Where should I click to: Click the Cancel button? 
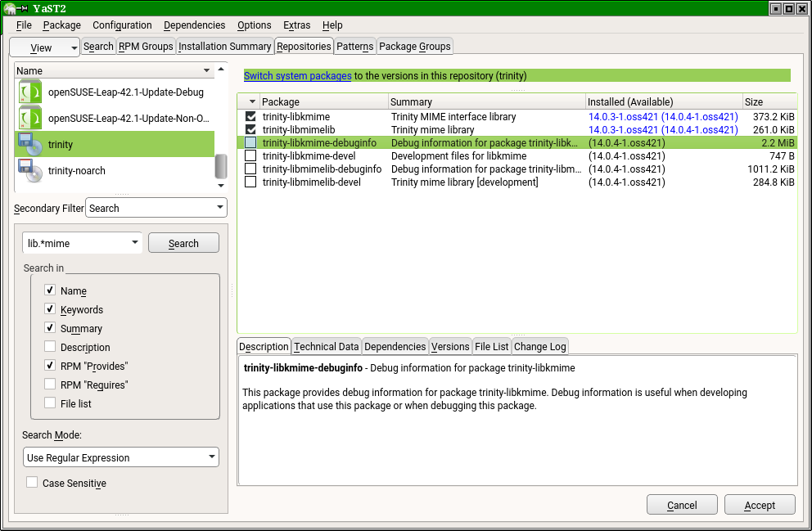click(x=682, y=505)
